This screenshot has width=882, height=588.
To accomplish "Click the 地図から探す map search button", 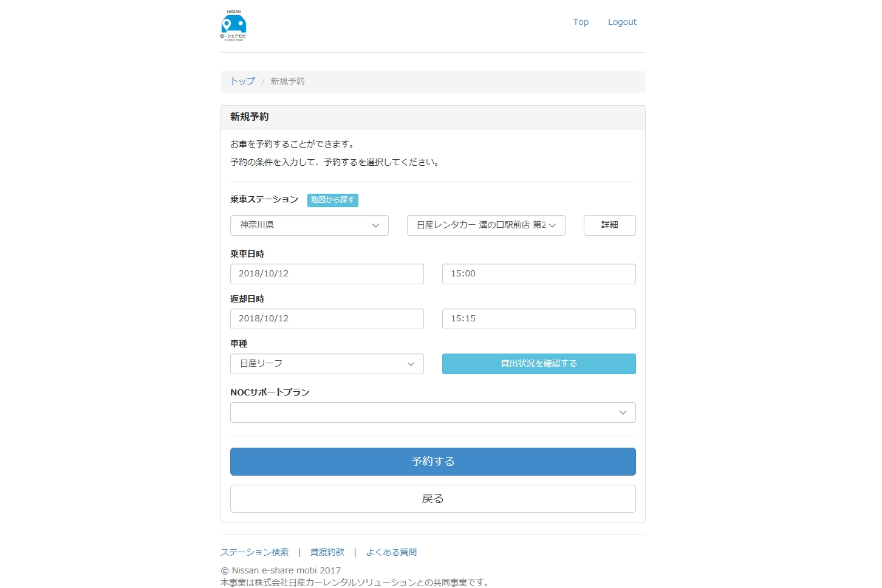I will [x=332, y=200].
